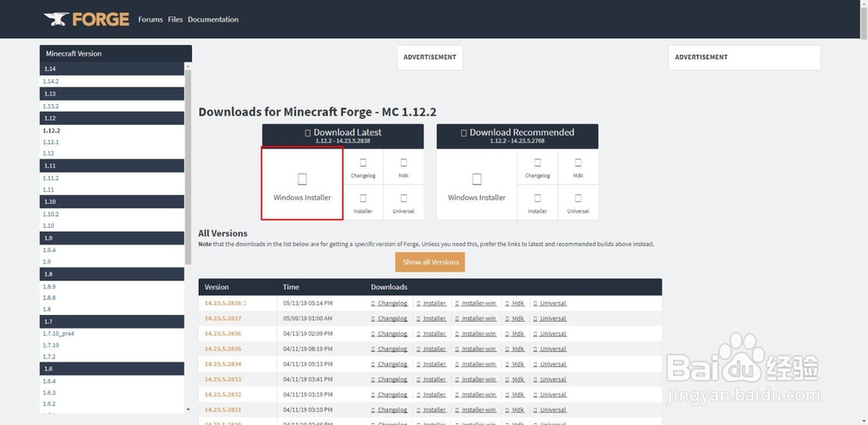Download Installer under Download Recommended
The image size is (868, 425).
pos(537,203)
